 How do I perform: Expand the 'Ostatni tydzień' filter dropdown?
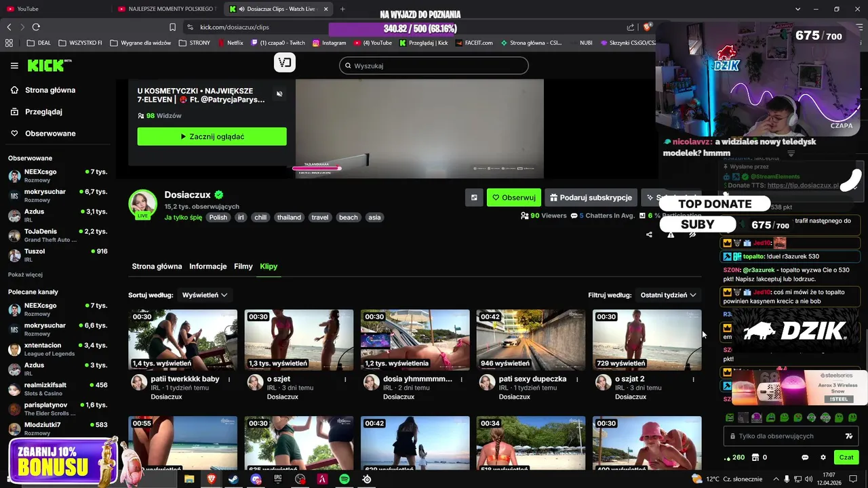668,295
